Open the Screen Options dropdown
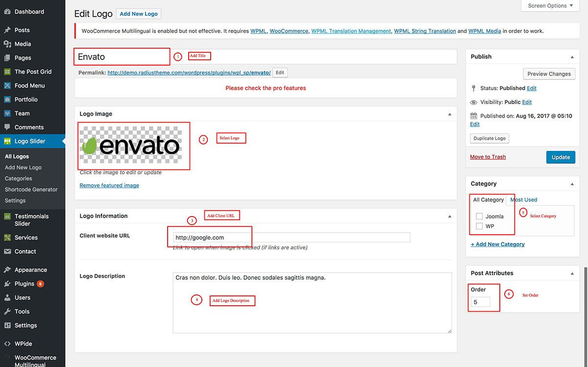The height and width of the screenshot is (367, 588). (550, 6)
